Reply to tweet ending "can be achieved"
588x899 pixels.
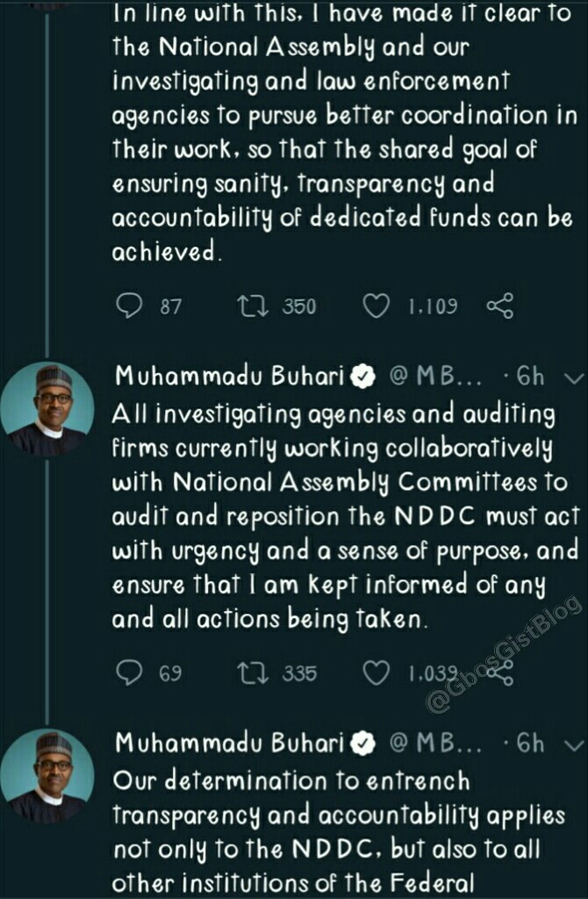click(x=129, y=306)
